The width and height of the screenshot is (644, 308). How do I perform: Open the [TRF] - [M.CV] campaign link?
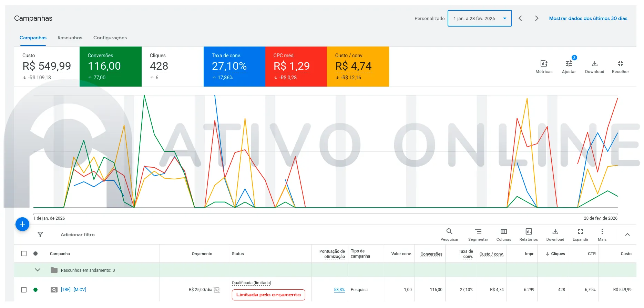73,290
